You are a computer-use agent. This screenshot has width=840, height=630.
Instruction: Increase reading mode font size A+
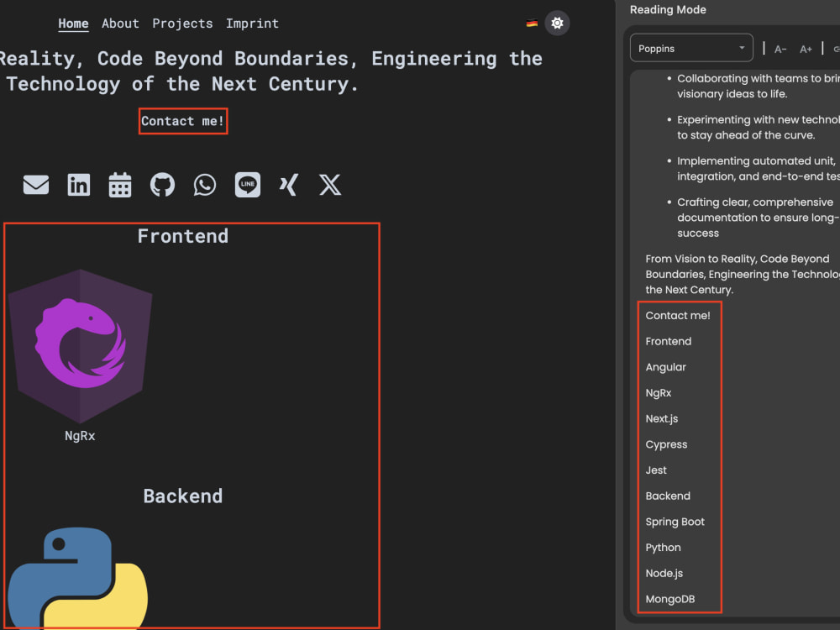coord(806,50)
